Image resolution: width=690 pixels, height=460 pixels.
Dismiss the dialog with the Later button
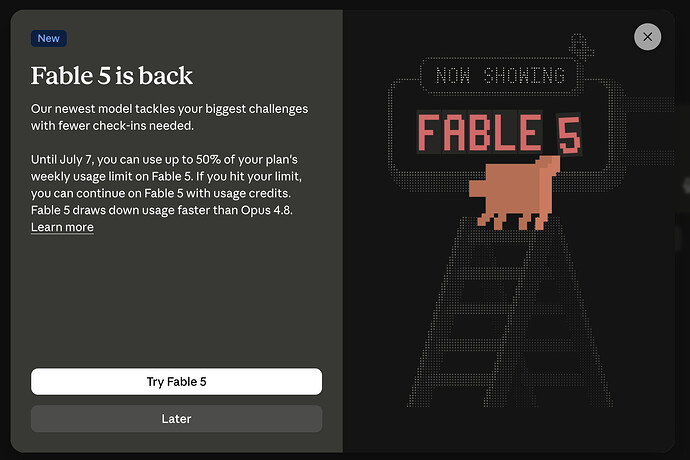pos(176,419)
